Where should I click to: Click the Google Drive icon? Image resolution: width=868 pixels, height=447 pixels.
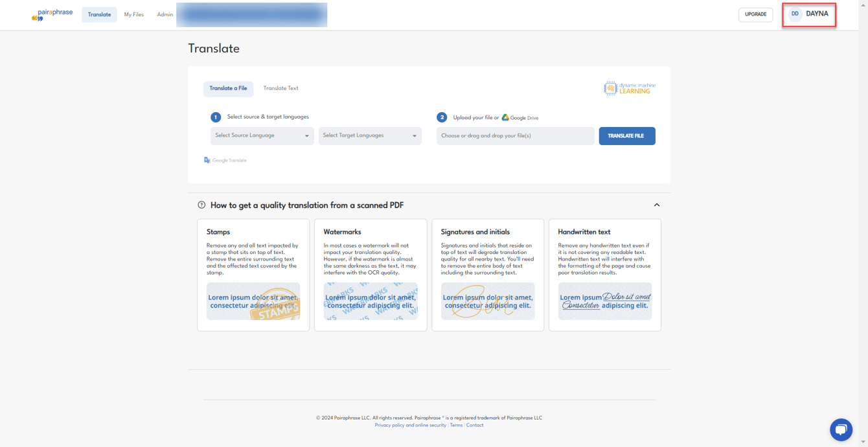505,117
